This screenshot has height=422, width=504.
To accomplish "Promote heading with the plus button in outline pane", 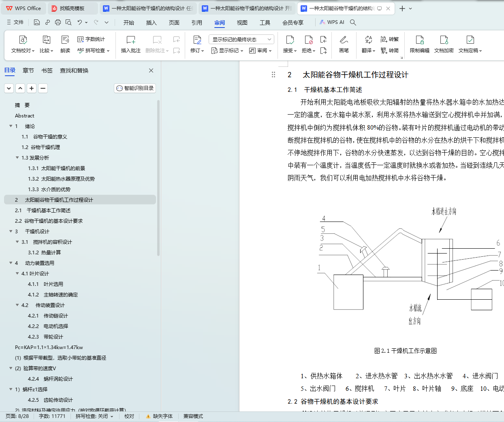I will [x=32, y=88].
